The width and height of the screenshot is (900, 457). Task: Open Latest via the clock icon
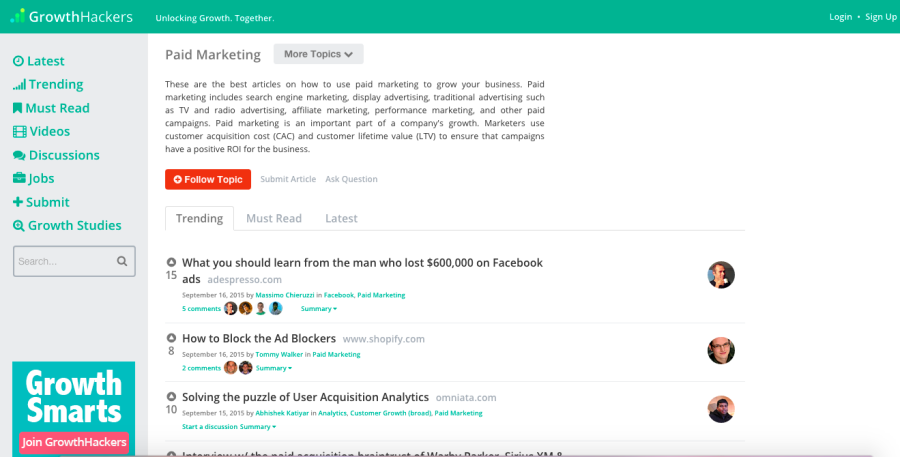tap(18, 61)
